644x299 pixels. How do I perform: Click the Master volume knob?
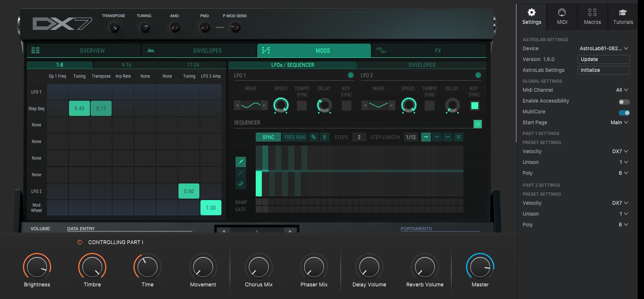click(x=480, y=267)
